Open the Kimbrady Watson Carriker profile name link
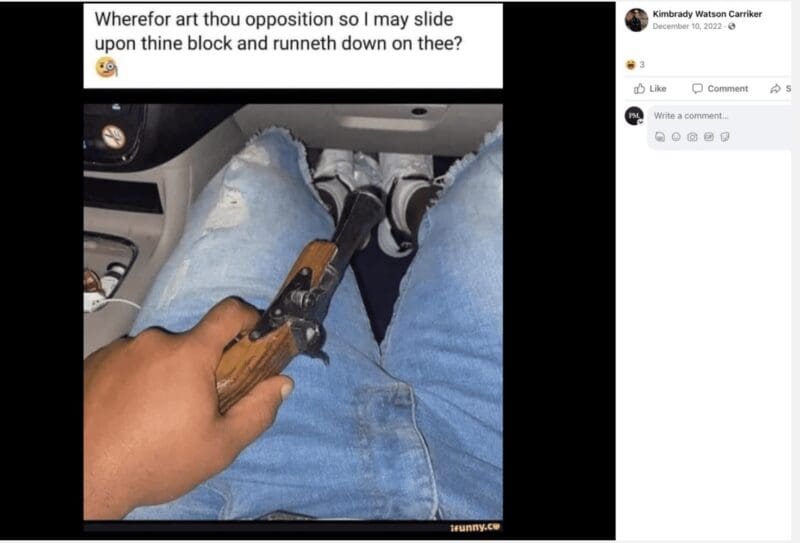The image size is (800, 543). [x=707, y=14]
